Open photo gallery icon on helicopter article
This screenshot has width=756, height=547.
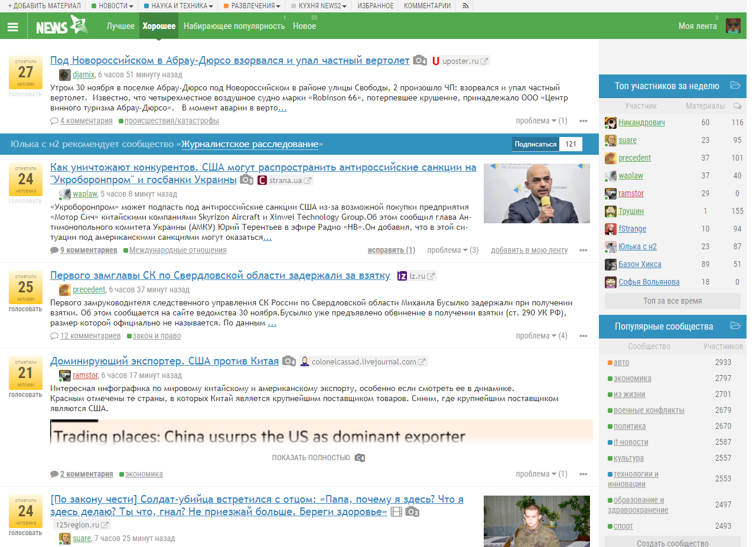(x=419, y=61)
